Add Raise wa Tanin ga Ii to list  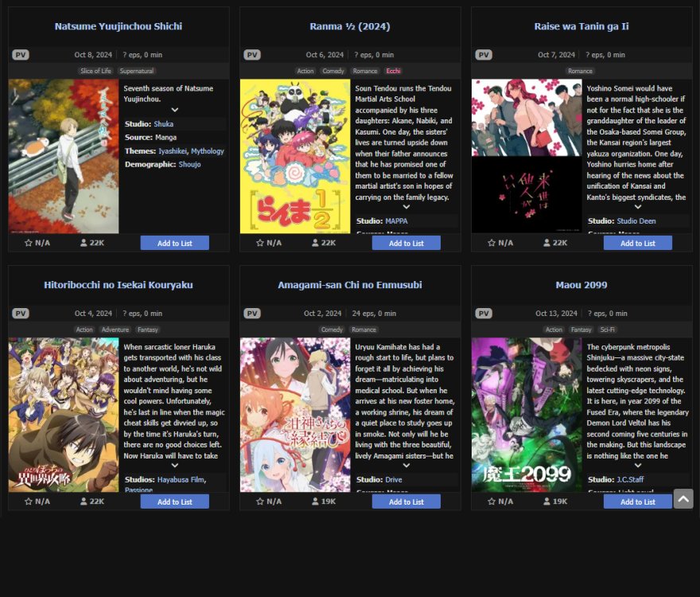(x=637, y=243)
